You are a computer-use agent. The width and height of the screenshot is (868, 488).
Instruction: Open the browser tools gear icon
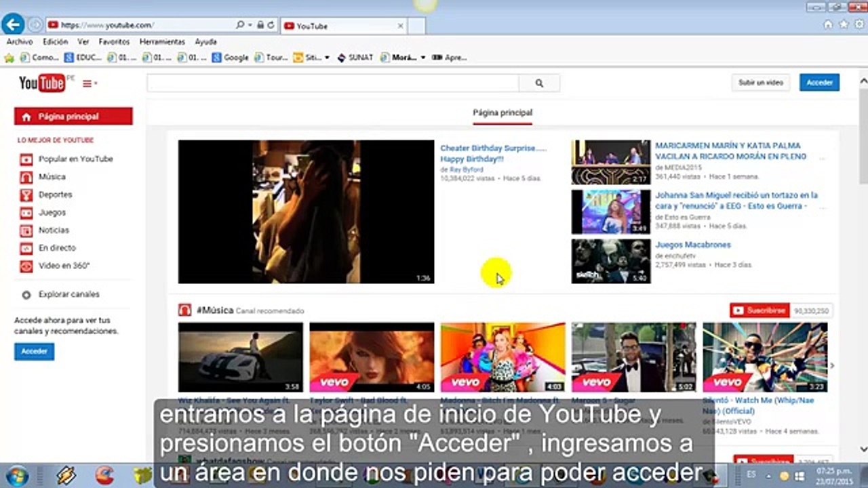pos(859,24)
